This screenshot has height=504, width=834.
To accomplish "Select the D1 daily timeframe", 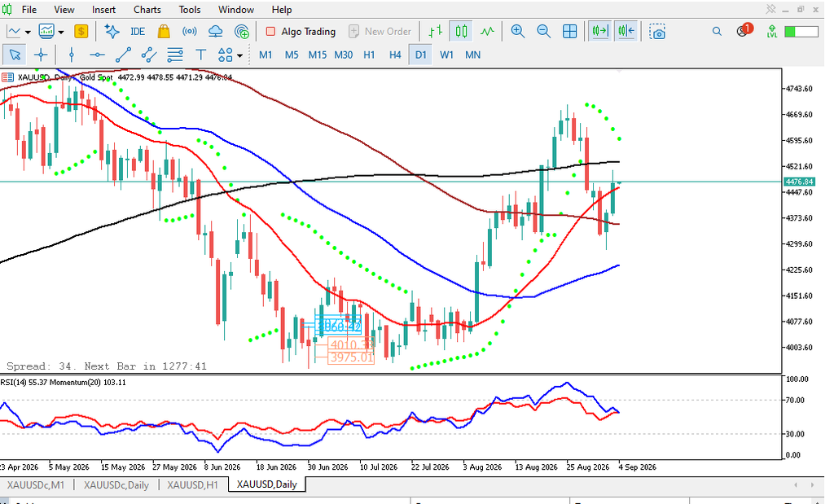I will pyautogui.click(x=421, y=55).
